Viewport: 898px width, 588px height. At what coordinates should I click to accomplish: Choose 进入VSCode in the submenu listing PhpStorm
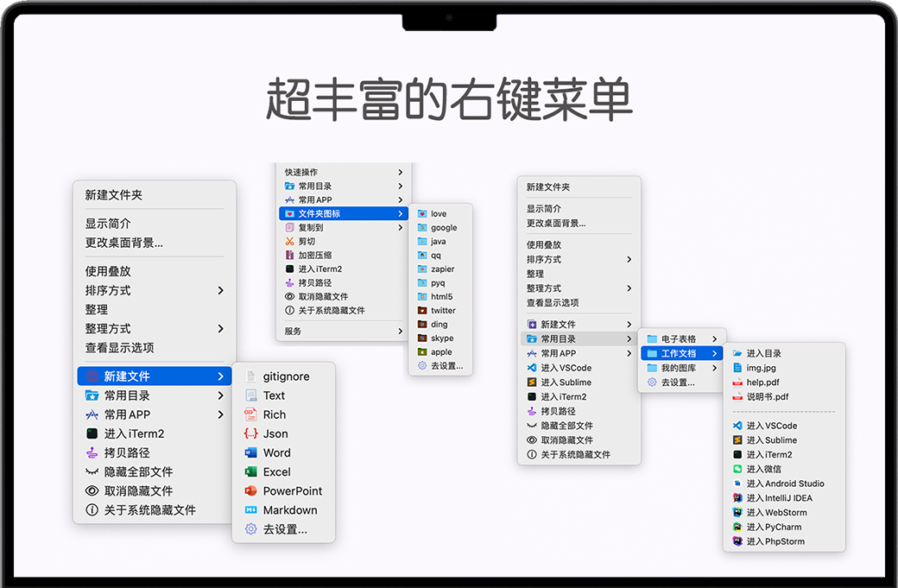(784, 426)
